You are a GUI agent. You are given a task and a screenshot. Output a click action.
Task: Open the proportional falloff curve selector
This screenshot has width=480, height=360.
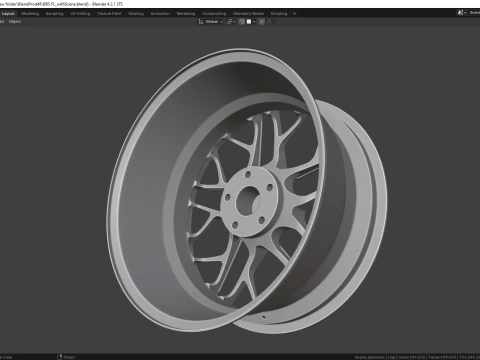tap(270, 22)
